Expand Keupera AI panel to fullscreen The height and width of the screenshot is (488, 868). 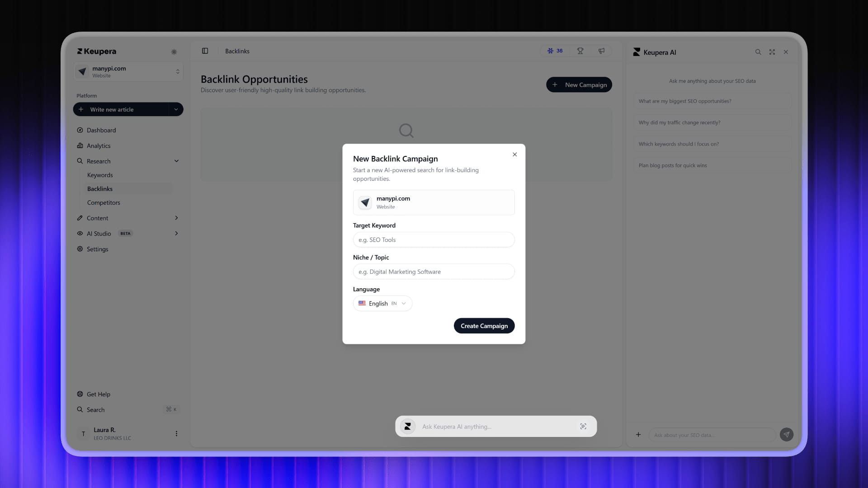click(x=772, y=52)
